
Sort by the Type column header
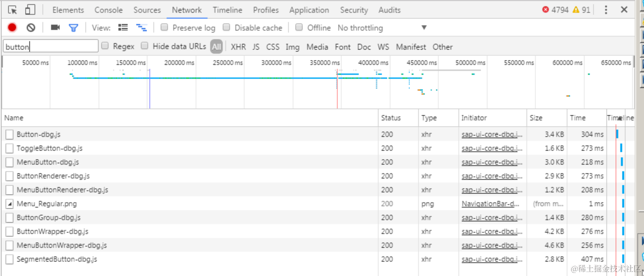[x=438, y=118]
